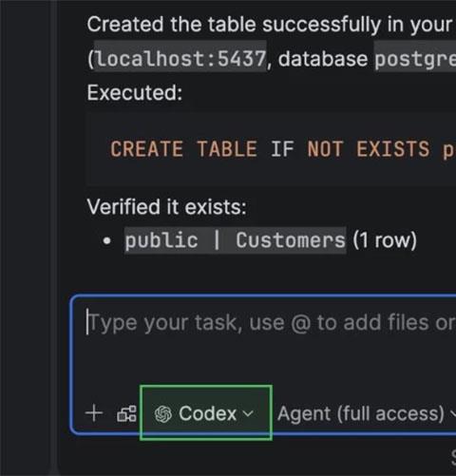
Task: Select the postgre database name snippet
Action: tap(415, 59)
